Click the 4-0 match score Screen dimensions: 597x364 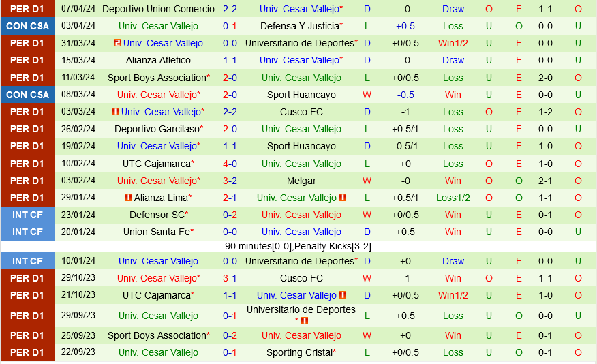pyautogui.click(x=230, y=164)
